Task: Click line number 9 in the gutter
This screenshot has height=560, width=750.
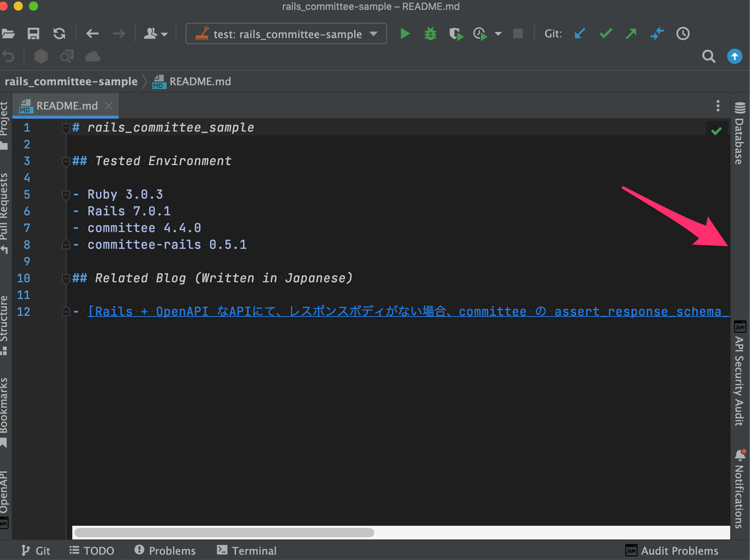Action: [26, 261]
